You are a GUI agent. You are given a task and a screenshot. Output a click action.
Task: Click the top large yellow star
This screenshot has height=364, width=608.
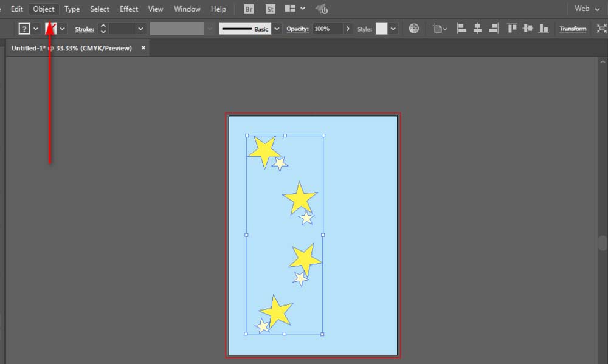[x=265, y=151]
